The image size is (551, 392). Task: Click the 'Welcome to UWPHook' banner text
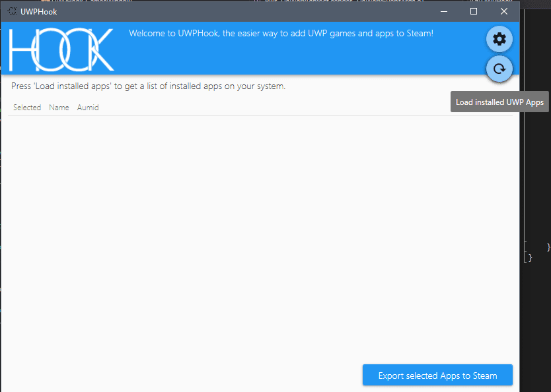[x=281, y=34]
